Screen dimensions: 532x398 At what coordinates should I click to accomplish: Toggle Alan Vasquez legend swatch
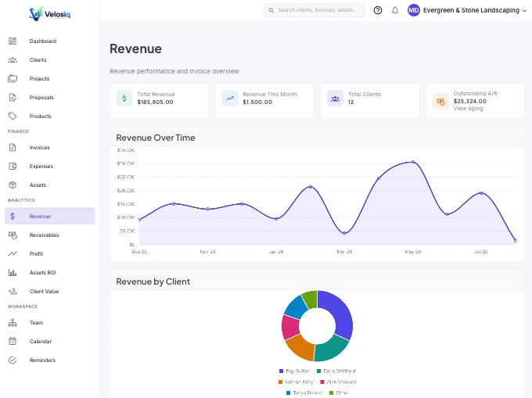pyautogui.click(x=322, y=382)
